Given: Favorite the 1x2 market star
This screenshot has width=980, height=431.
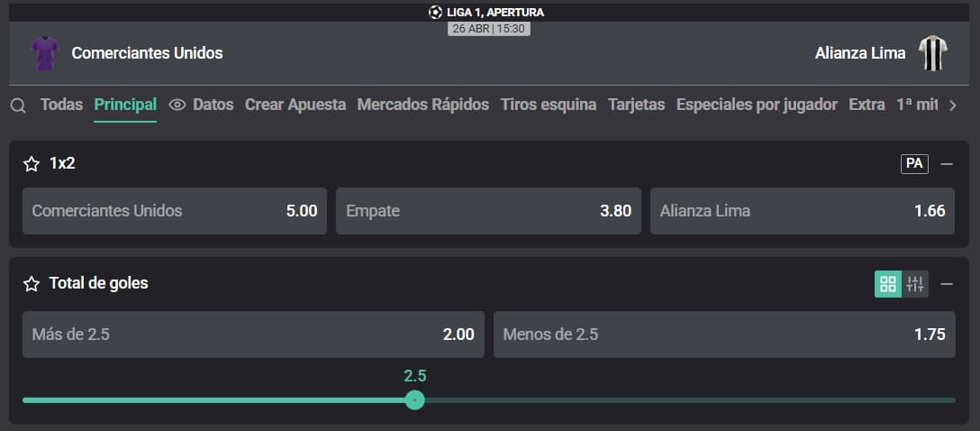Looking at the screenshot, I should 32,164.
